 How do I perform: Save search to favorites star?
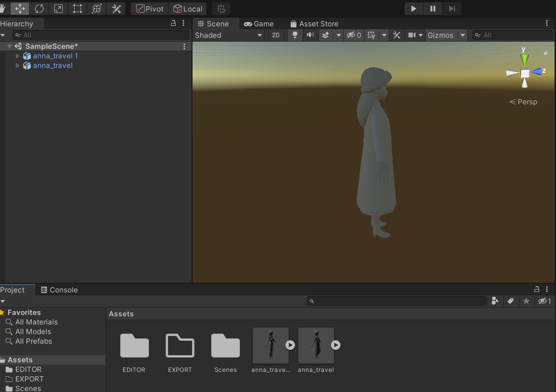526,301
